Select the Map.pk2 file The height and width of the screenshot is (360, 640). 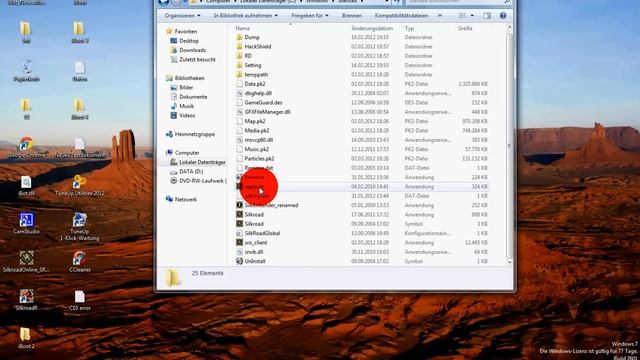click(x=255, y=121)
